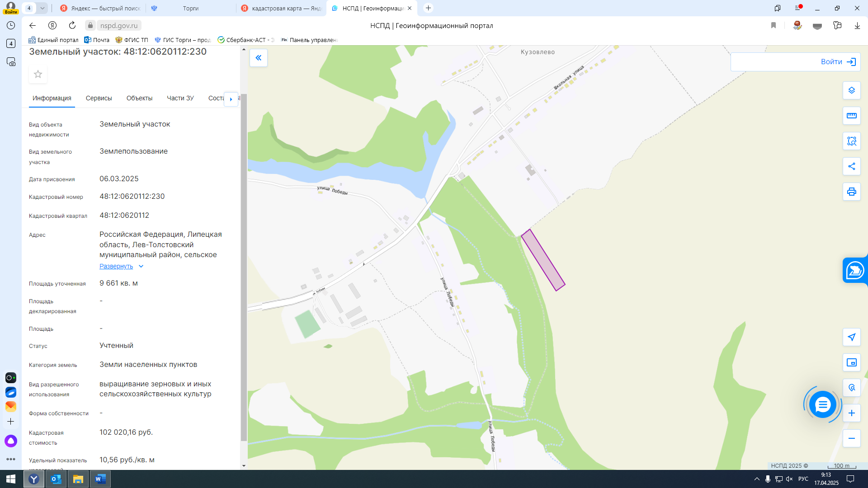This screenshot has height=488, width=868.
Task: Open screenshot tool in sidebar
Action: (11, 61)
